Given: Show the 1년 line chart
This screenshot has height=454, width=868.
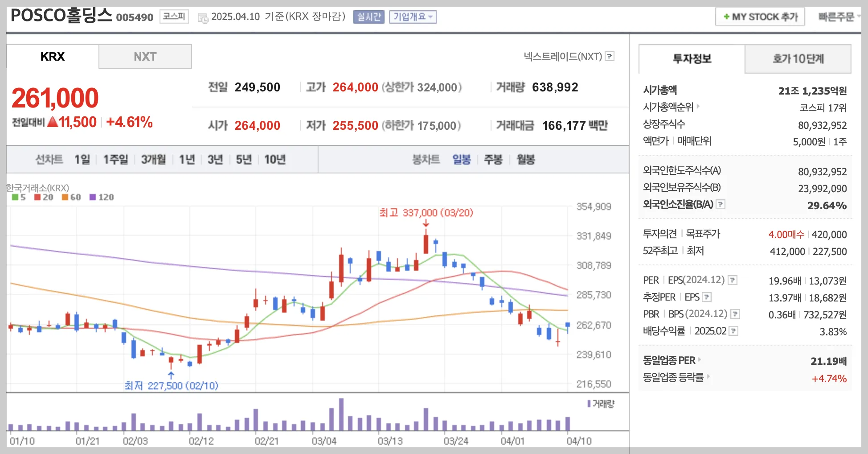Looking at the screenshot, I should point(187,160).
